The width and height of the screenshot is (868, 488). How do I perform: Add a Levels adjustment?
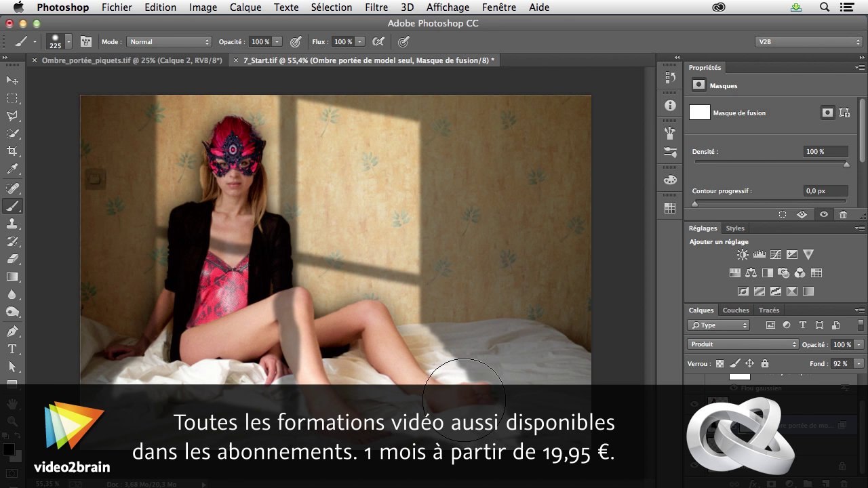coord(759,255)
